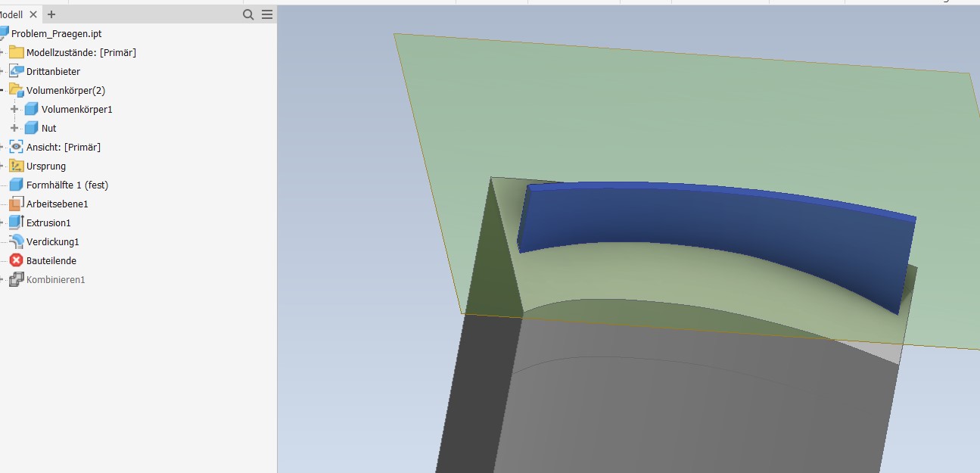The width and height of the screenshot is (980, 473).
Task: Select the 'Ansicht: [Primär]' entry
Action: pyautogui.click(x=64, y=147)
